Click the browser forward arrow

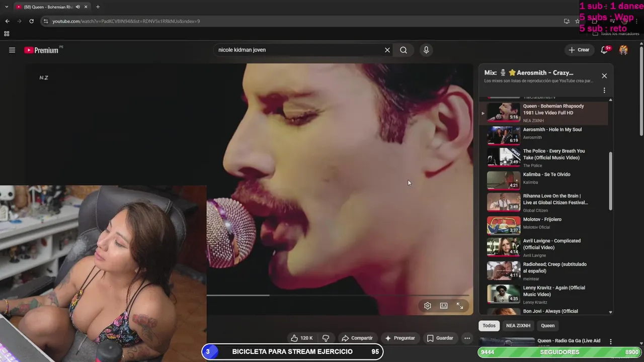click(x=19, y=21)
